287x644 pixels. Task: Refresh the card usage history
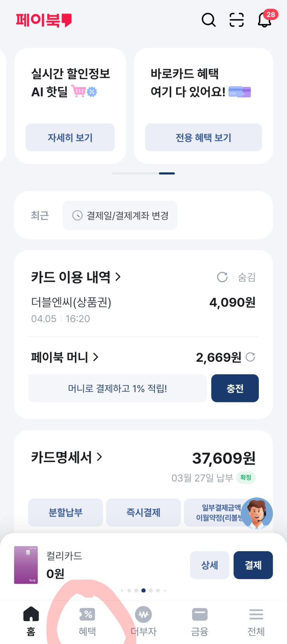tap(222, 277)
